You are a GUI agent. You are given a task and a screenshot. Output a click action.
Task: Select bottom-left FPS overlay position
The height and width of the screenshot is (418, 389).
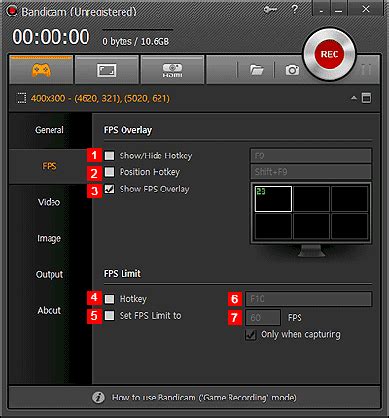[x=273, y=226]
